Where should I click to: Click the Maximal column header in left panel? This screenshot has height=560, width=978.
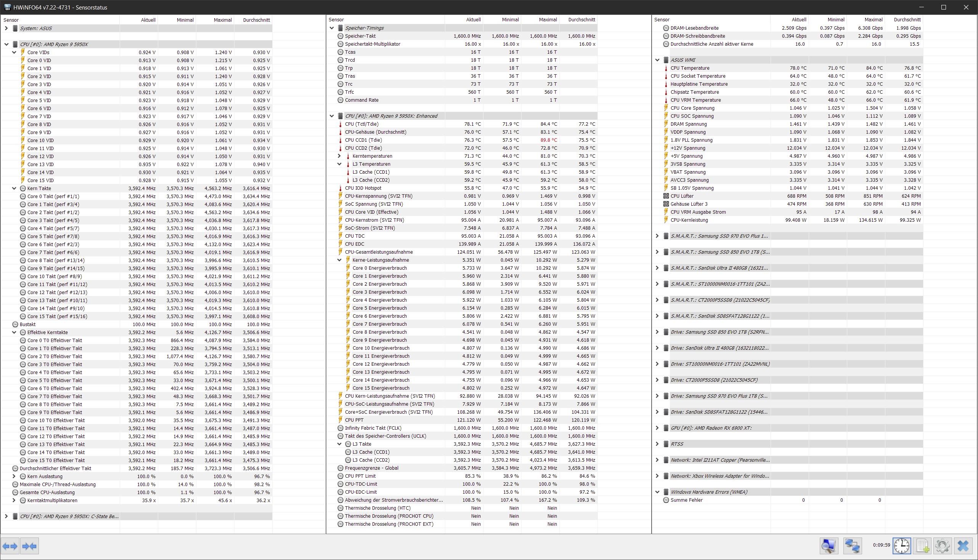222,20
